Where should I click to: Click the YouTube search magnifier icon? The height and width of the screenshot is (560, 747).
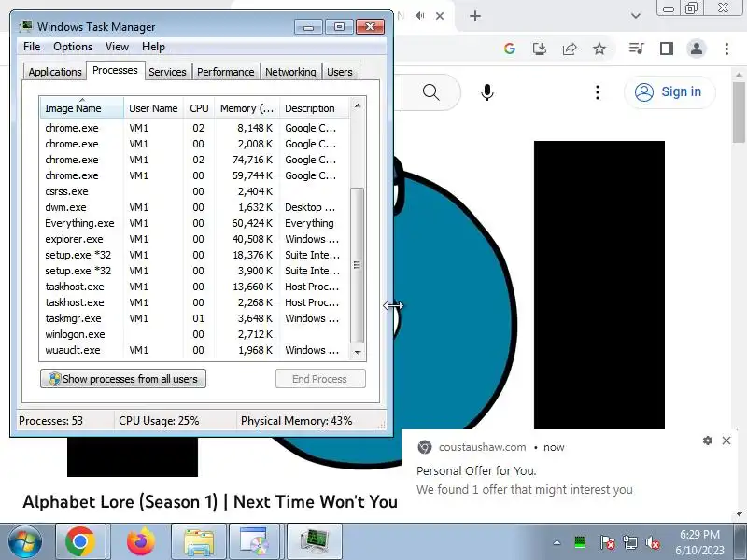click(430, 91)
